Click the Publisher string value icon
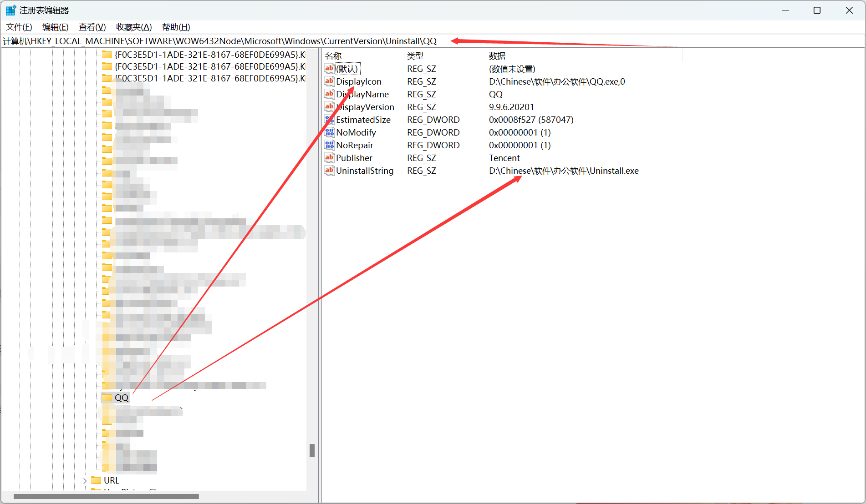Screen dimensions: 866x504 (x=329, y=157)
